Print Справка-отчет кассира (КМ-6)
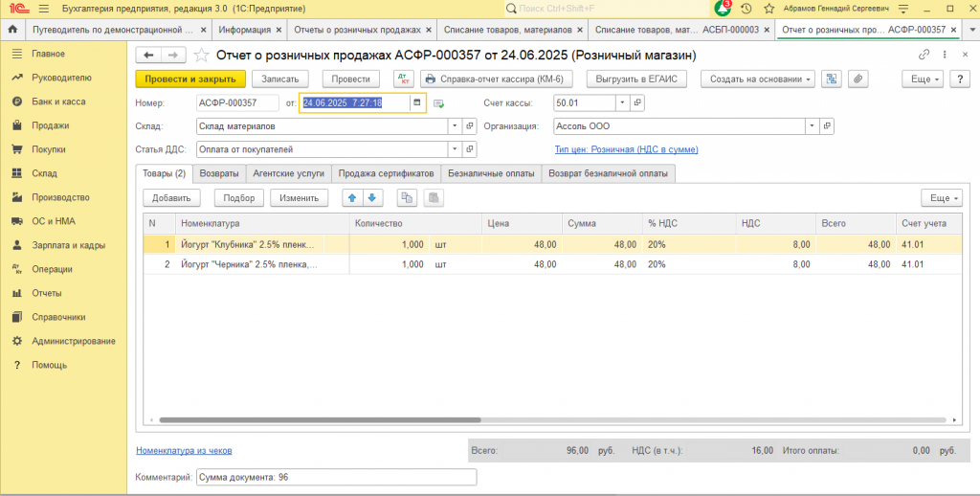980x496 pixels. pyautogui.click(x=495, y=79)
